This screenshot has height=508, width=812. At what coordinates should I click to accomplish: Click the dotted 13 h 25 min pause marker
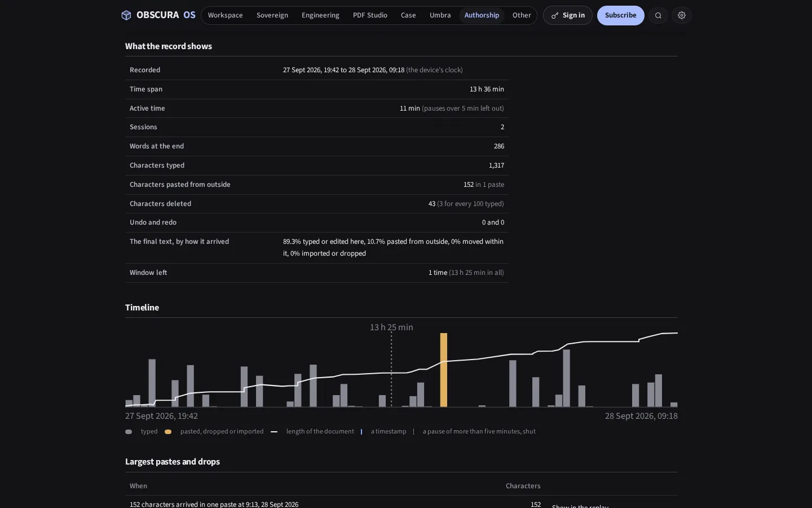(x=391, y=370)
